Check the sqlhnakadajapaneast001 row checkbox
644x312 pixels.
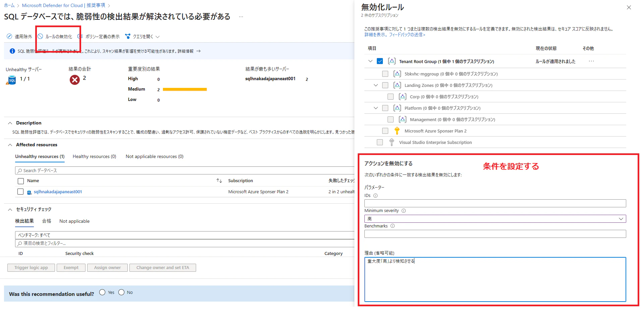click(x=20, y=192)
